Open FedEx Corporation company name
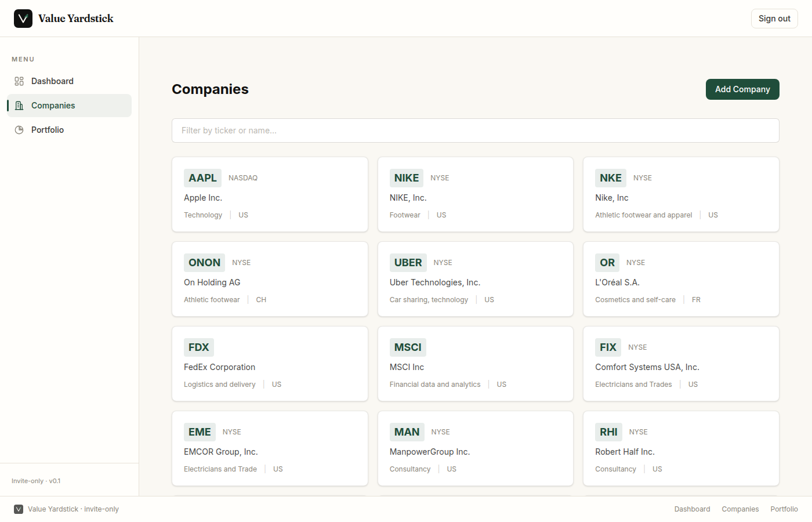812x522 pixels. tap(220, 367)
